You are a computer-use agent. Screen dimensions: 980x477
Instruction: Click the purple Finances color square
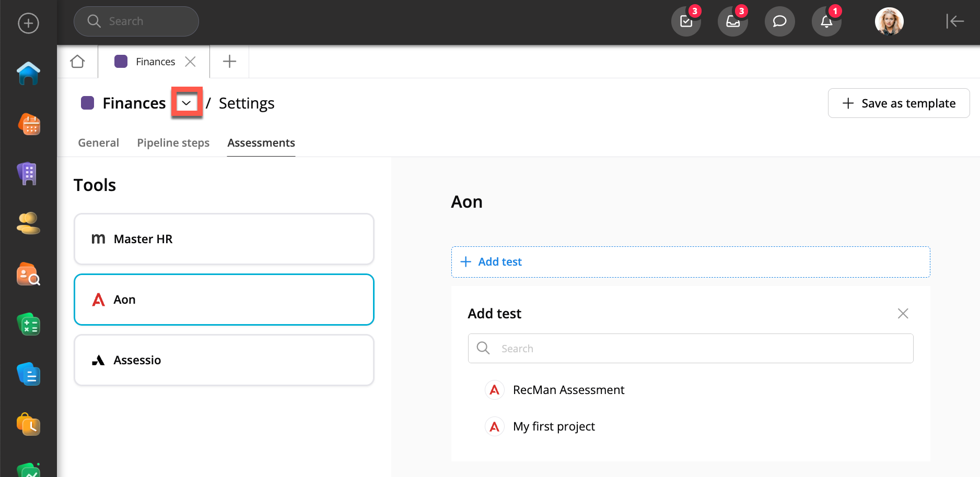pos(87,103)
